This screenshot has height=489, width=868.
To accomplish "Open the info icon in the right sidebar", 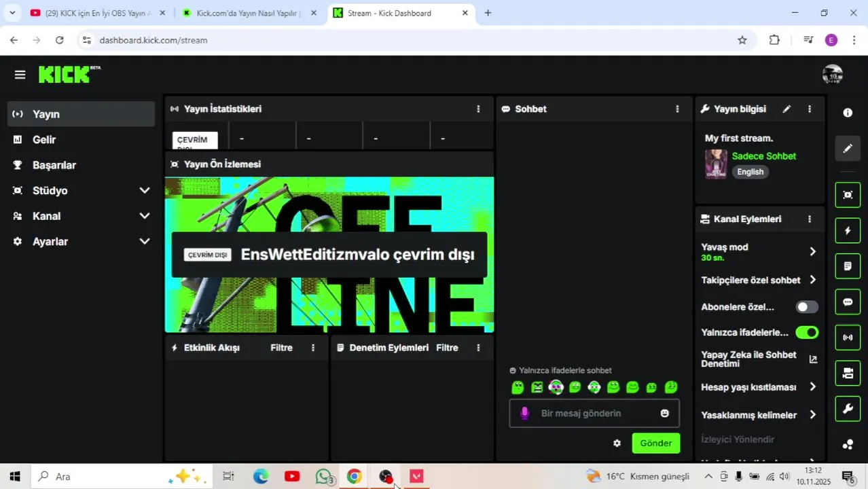I will pyautogui.click(x=848, y=113).
